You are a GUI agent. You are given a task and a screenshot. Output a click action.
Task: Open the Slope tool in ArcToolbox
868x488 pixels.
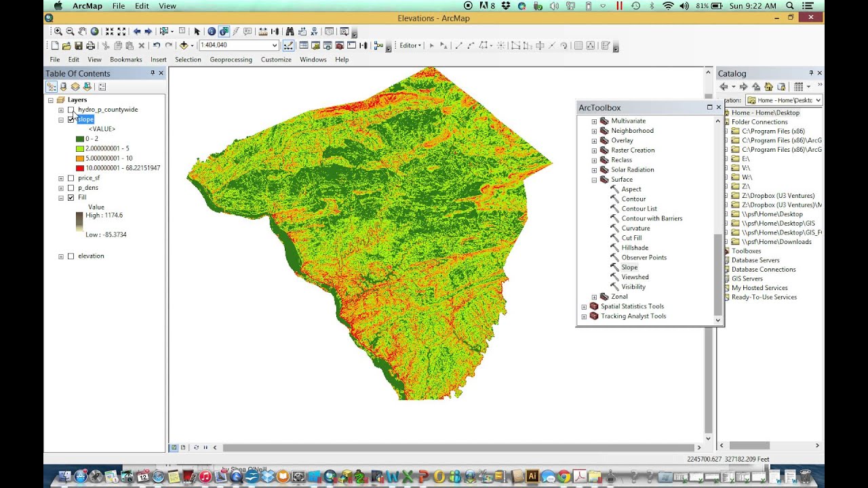(629, 267)
